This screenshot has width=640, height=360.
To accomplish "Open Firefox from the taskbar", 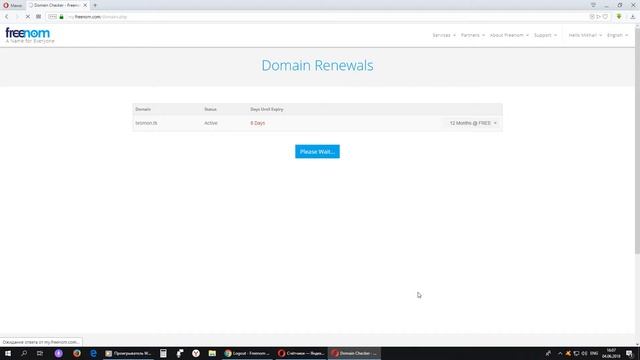I will point(77,353).
